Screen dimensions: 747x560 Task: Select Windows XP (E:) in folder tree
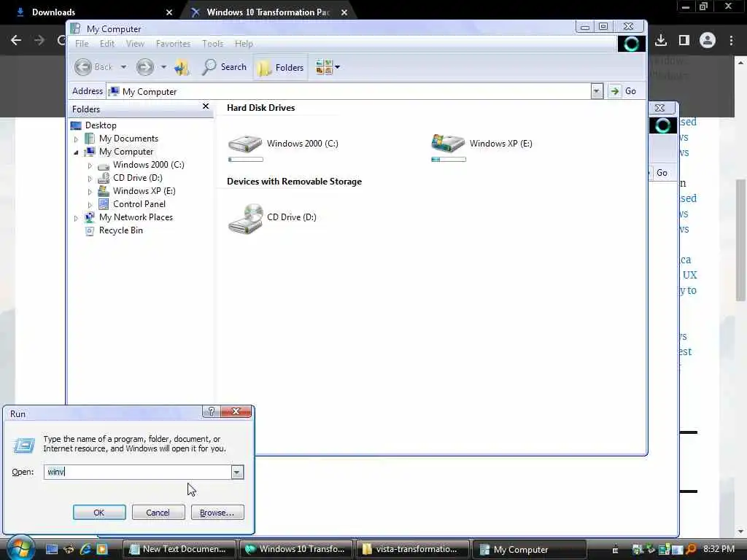[144, 191]
